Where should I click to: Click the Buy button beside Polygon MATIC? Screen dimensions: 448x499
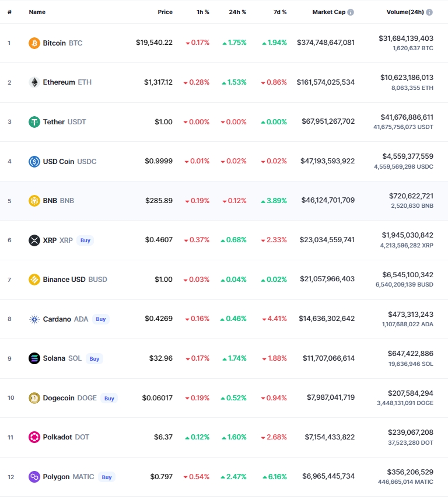(x=107, y=477)
